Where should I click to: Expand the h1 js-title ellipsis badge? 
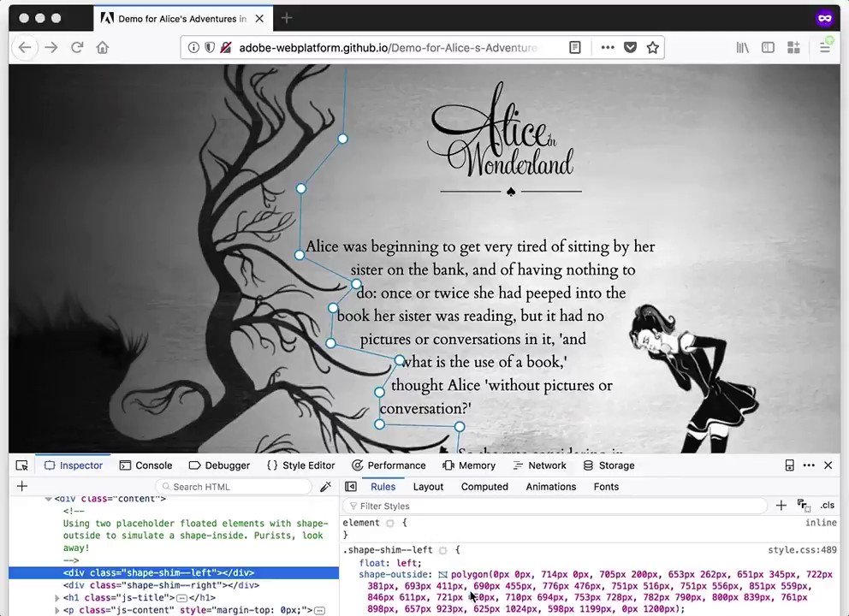click(182, 598)
